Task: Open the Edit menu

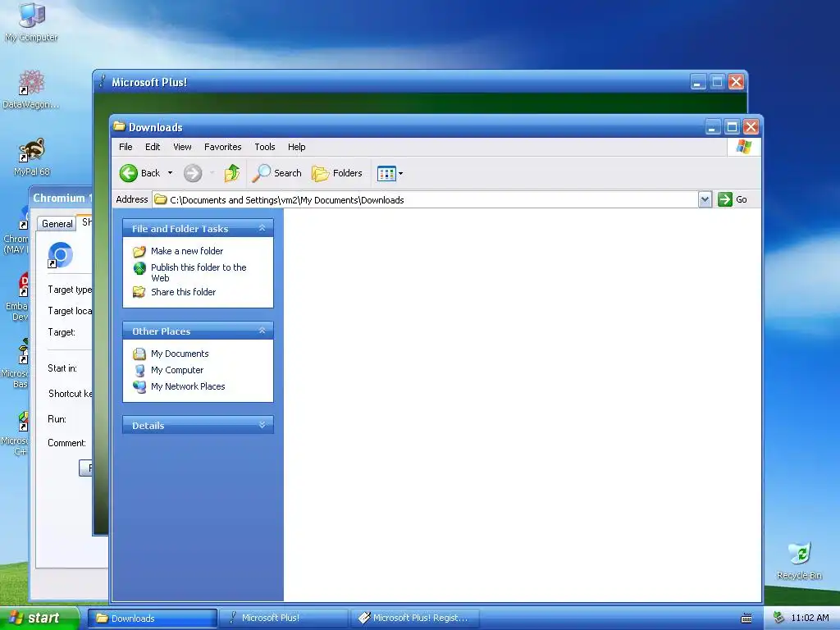Action: click(153, 147)
